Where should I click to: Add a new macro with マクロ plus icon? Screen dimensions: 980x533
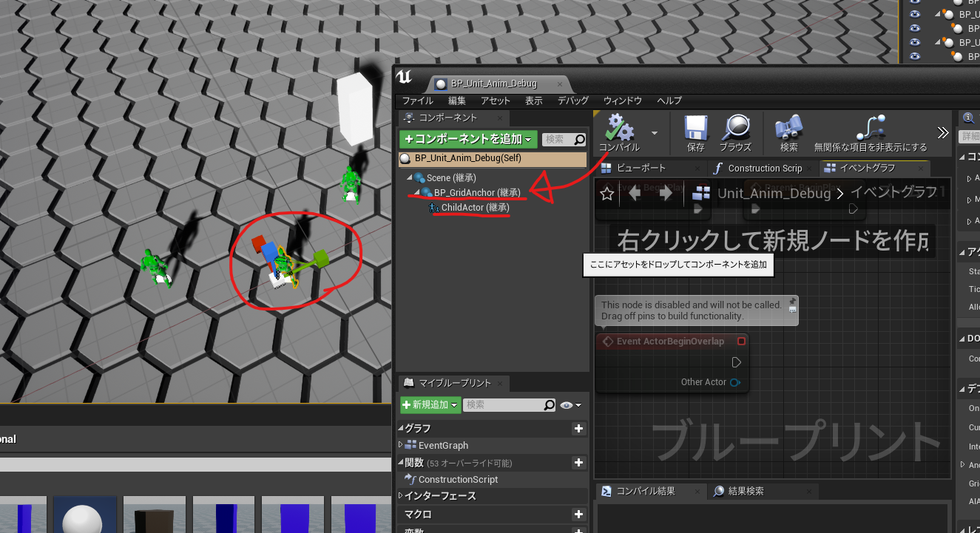(x=578, y=514)
